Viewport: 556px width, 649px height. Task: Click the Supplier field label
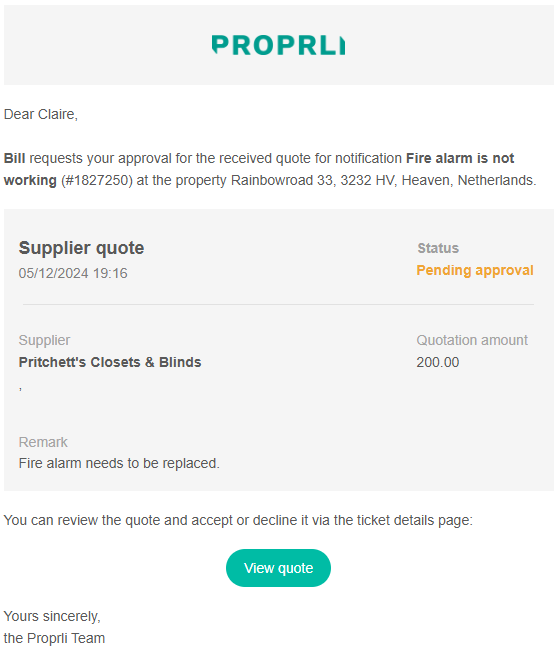44,340
